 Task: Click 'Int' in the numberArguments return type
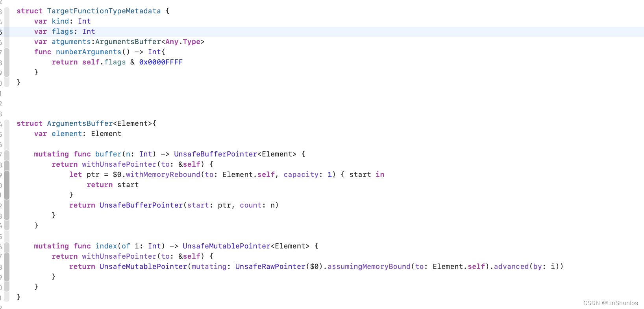(x=154, y=52)
